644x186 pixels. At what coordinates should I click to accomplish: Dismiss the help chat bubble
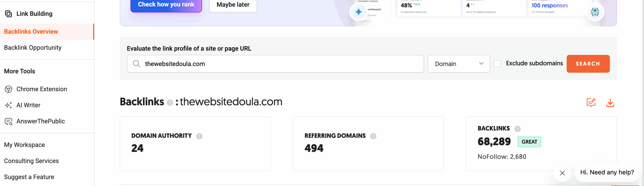click(562, 173)
